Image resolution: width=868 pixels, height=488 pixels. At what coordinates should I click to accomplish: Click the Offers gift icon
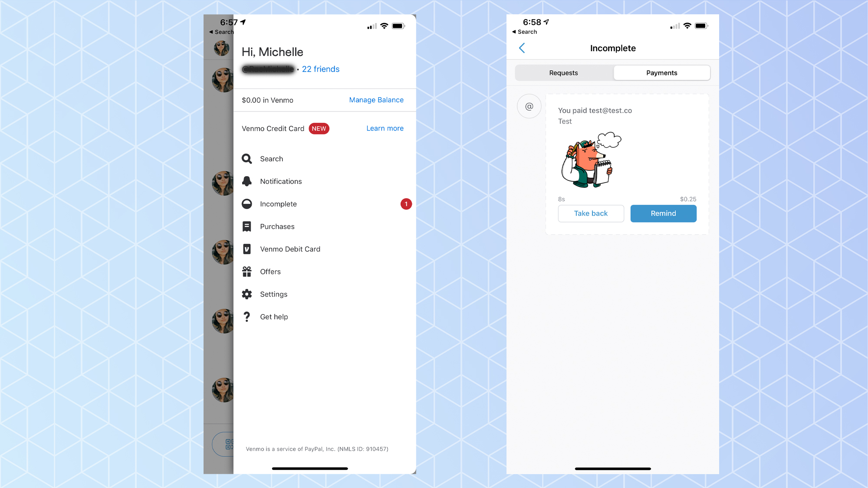tap(247, 271)
